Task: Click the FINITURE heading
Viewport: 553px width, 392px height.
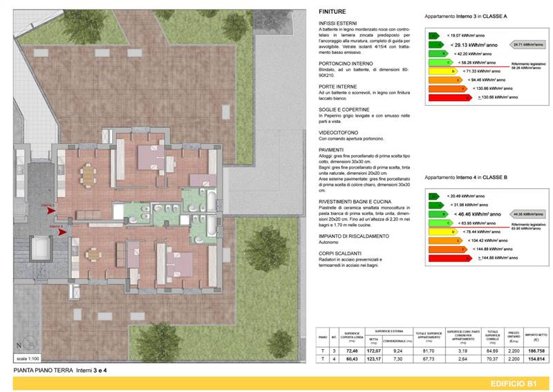Action: (332, 12)
